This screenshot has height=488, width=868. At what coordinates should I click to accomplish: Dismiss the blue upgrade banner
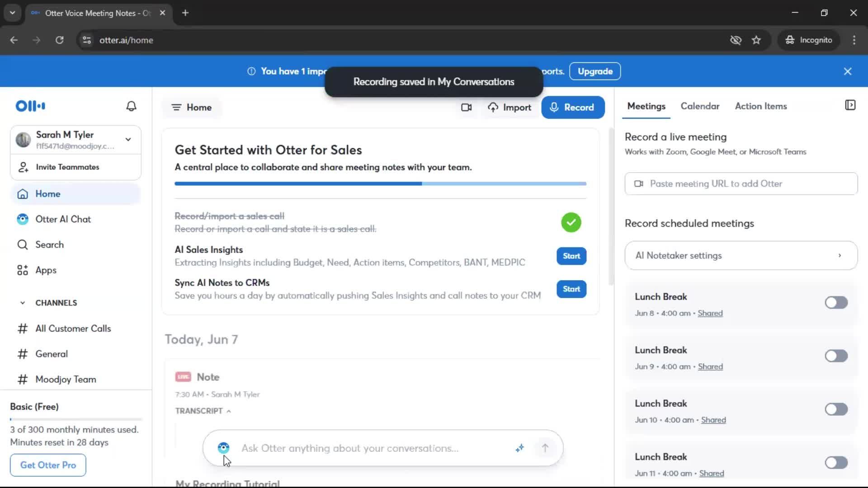pyautogui.click(x=848, y=71)
